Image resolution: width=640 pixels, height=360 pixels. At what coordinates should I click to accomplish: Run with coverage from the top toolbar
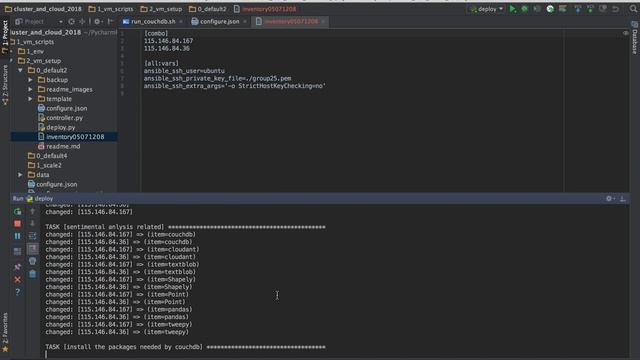(x=537, y=9)
